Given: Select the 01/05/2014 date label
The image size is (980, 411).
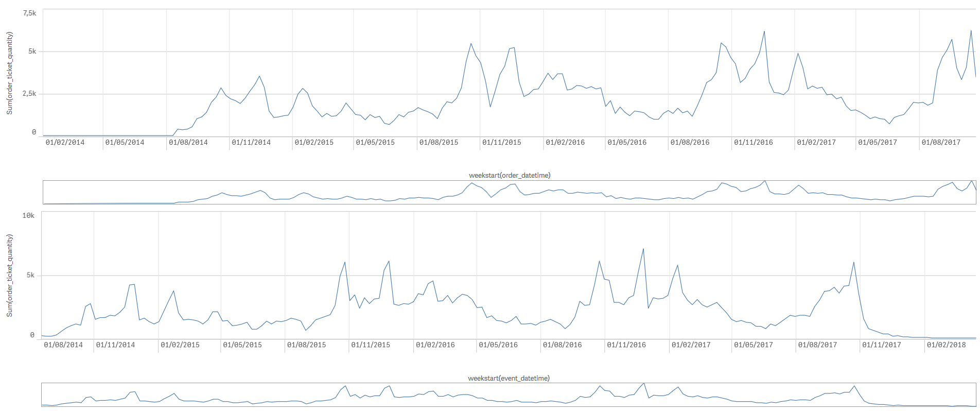Looking at the screenshot, I should pyautogui.click(x=125, y=142).
